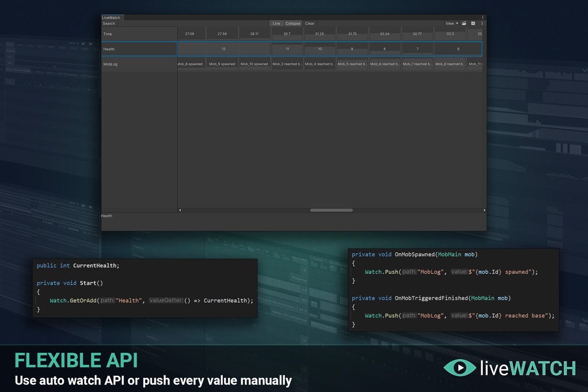Viewport: 588px width, 392px height.
Task: Click the Health cell showing 10
Action: pos(319,49)
